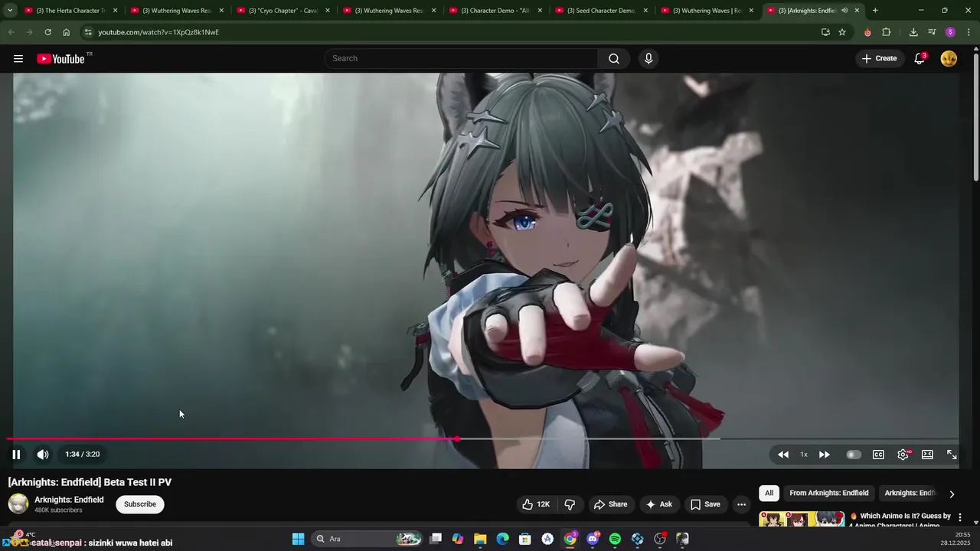
Task: Open File Explorer from the taskbar
Action: coord(480,539)
